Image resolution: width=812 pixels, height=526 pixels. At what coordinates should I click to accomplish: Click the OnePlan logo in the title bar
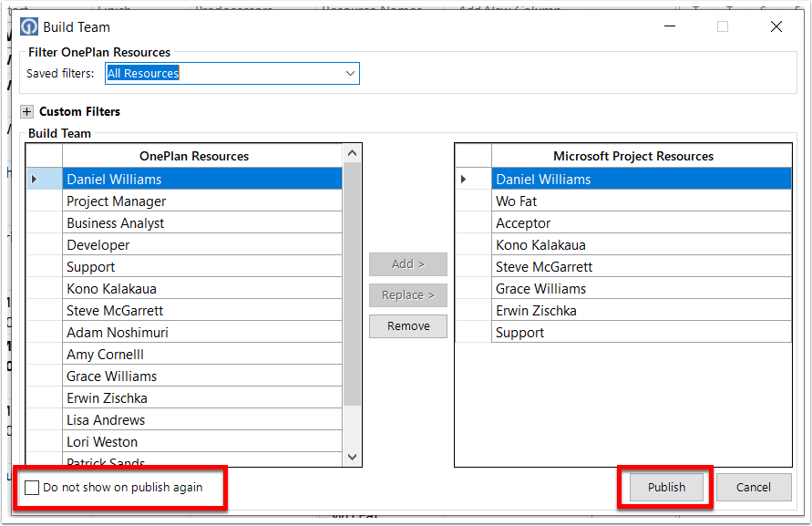27,26
